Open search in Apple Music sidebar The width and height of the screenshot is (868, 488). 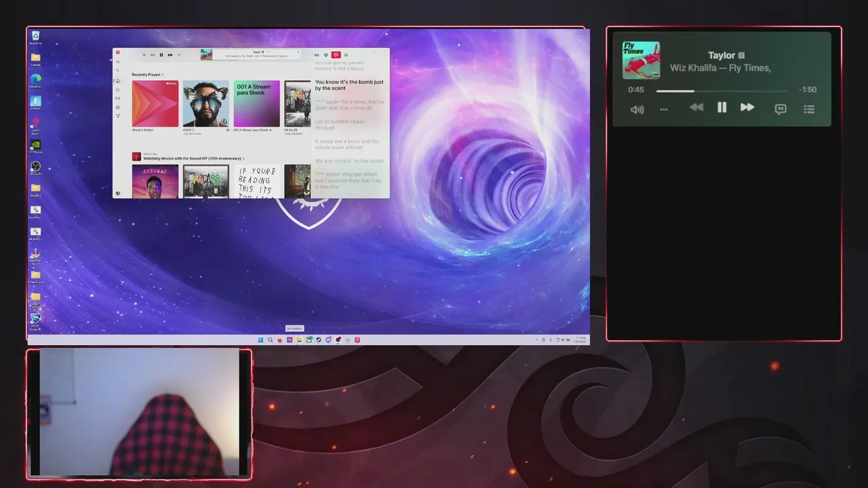point(117,70)
